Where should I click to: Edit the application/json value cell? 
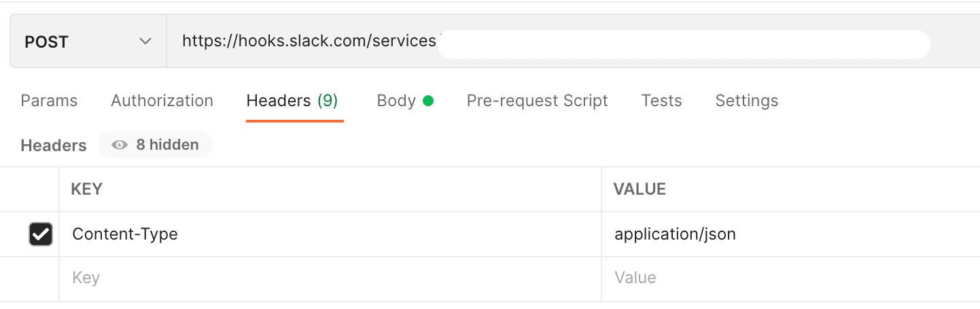(791, 234)
